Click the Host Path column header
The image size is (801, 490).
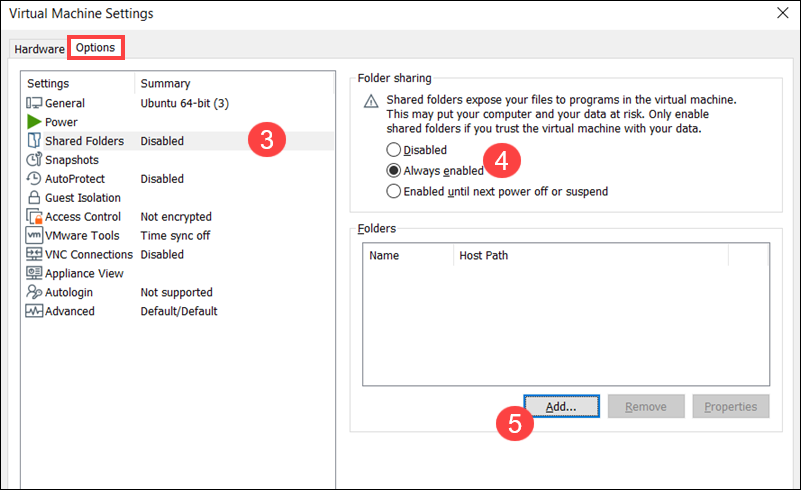(x=484, y=255)
